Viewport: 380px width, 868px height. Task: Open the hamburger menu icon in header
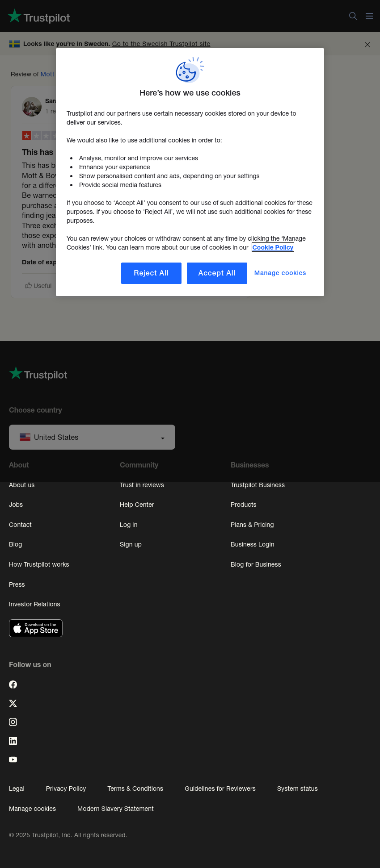tap(369, 16)
